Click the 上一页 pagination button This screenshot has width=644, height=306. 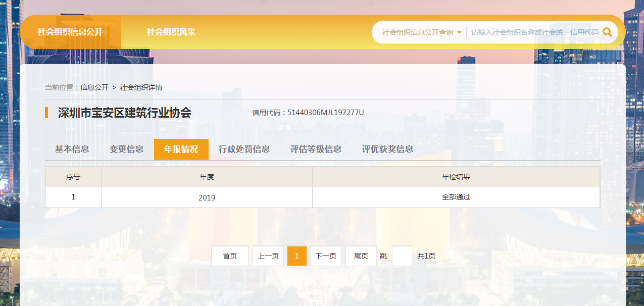(268, 256)
